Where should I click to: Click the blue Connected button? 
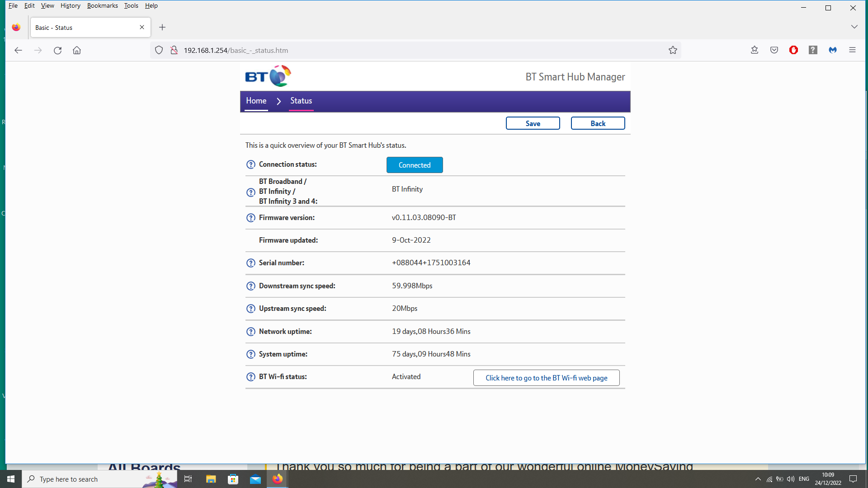click(415, 165)
